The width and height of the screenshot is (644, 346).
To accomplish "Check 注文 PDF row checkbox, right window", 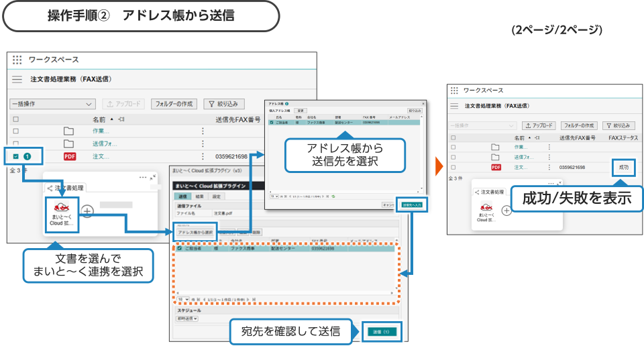I will 453,168.
